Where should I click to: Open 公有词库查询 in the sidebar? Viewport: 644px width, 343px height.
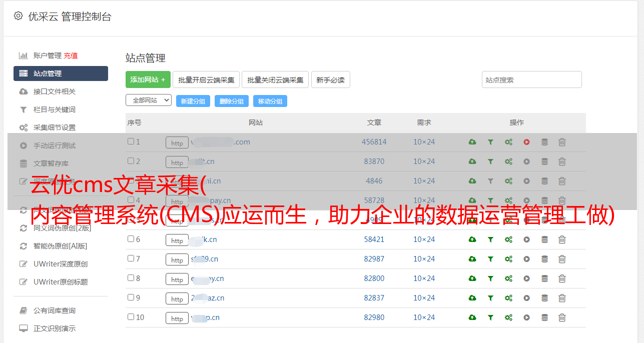click(55, 310)
